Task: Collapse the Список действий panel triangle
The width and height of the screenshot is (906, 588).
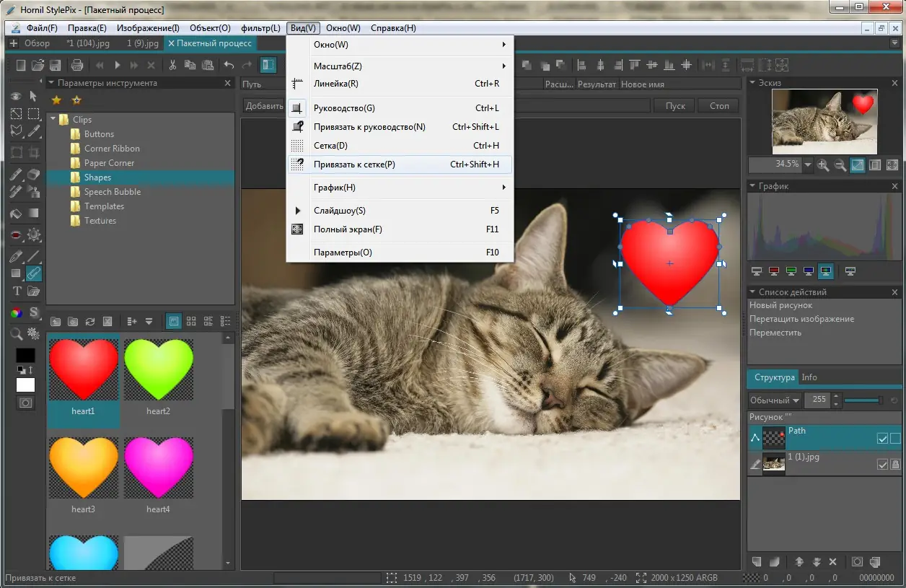Action: click(x=752, y=292)
